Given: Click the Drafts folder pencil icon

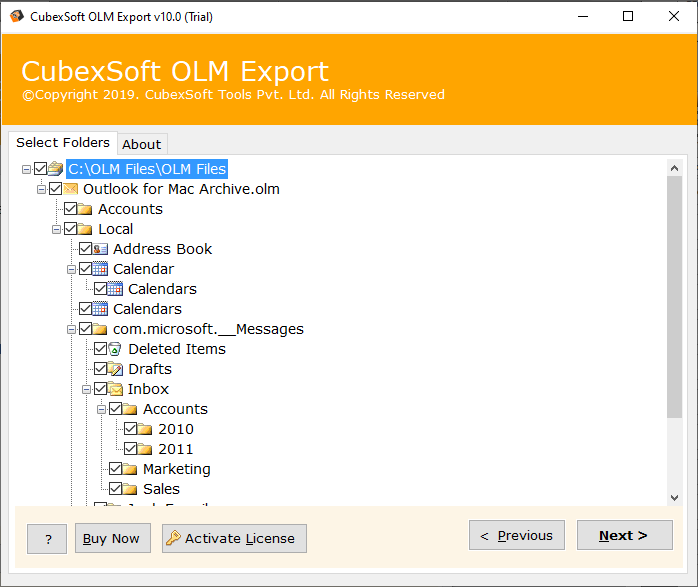Looking at the screenshot, I should tap(115, 369).
